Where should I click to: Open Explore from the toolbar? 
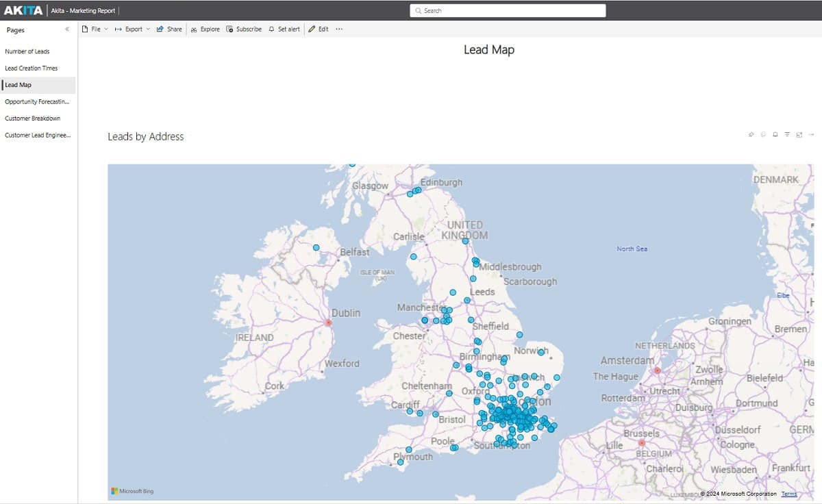[x=205, y=29]
